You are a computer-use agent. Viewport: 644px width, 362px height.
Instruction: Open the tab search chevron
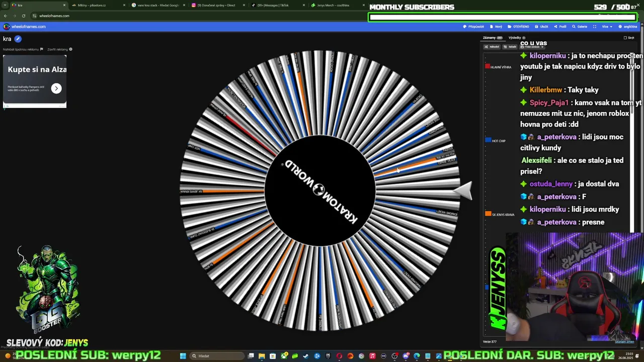[6, 5]
